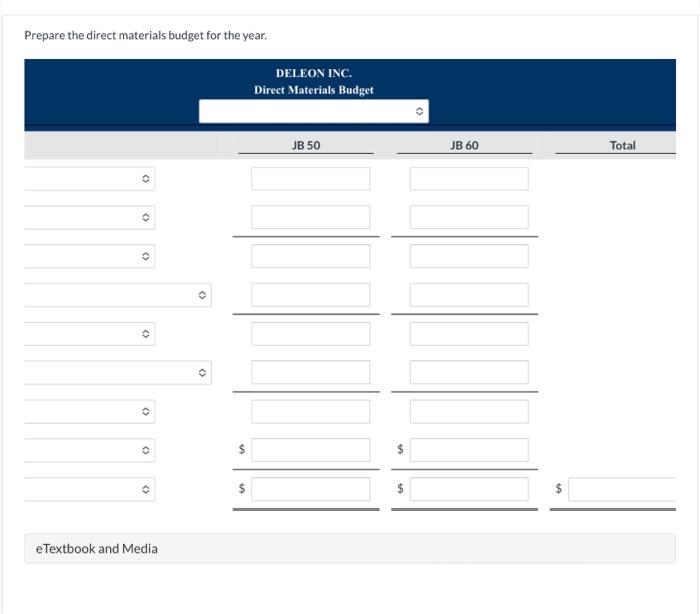Click the JB 60 column header
The height and width of the screenshot is (614, 700).
point(464,146)
